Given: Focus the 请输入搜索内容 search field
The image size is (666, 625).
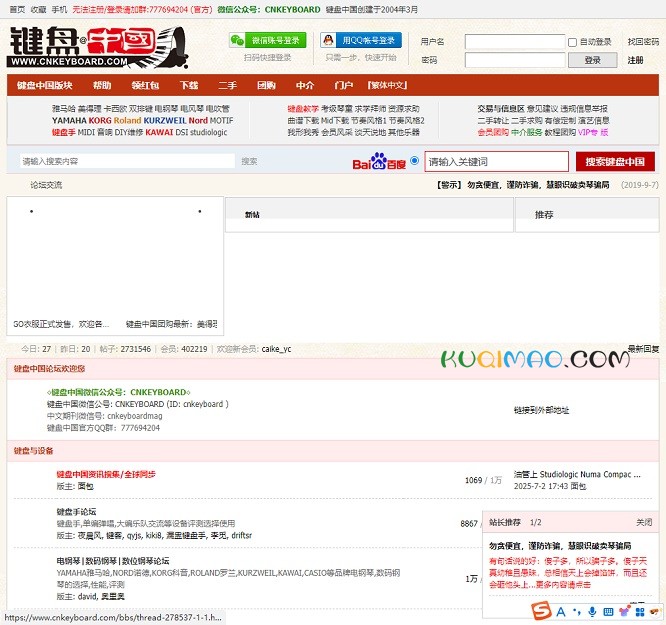Looking at the screenshot, I should point(127,161).
